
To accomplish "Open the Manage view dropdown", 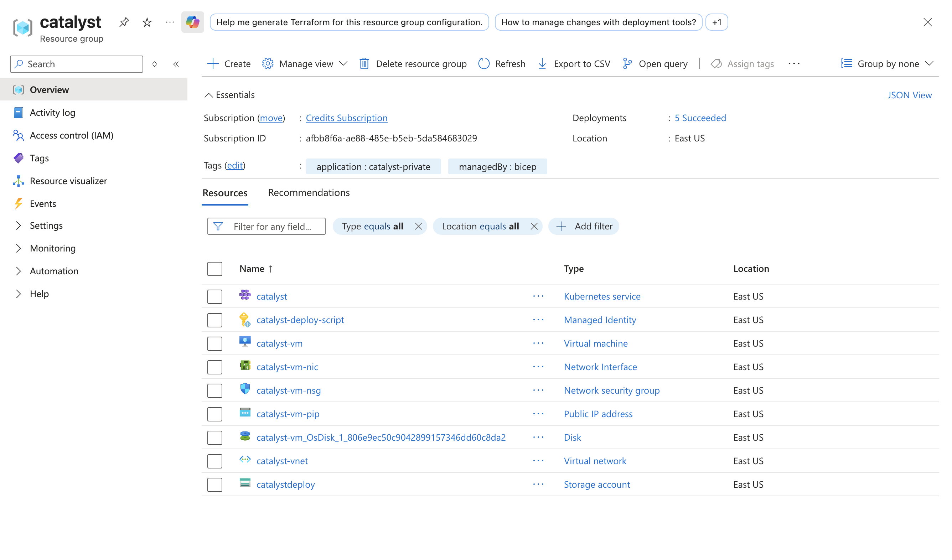I will [x=305, y=64].
